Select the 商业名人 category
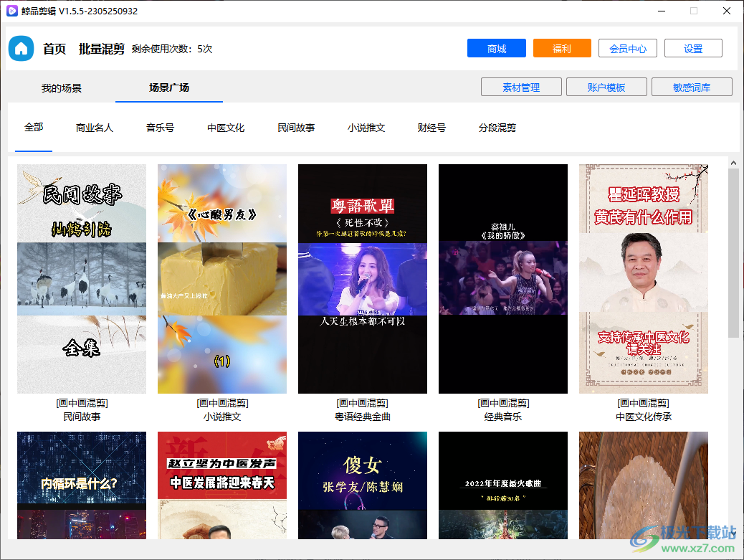This screenshot has width=744, height=560. coord(95,128)
